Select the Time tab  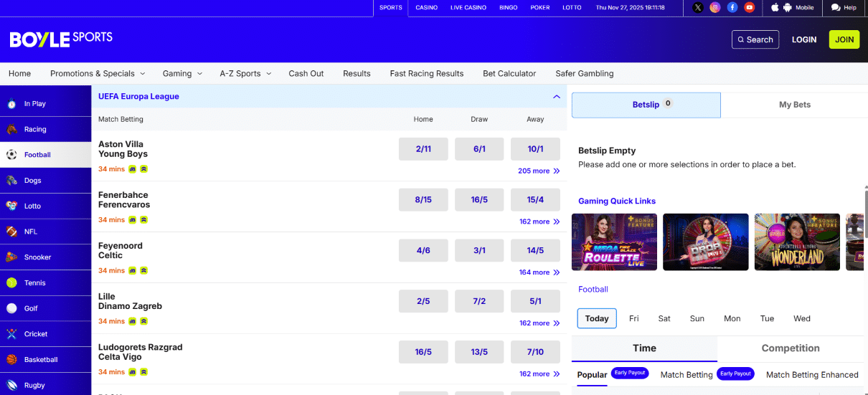(x=644, y=348)
